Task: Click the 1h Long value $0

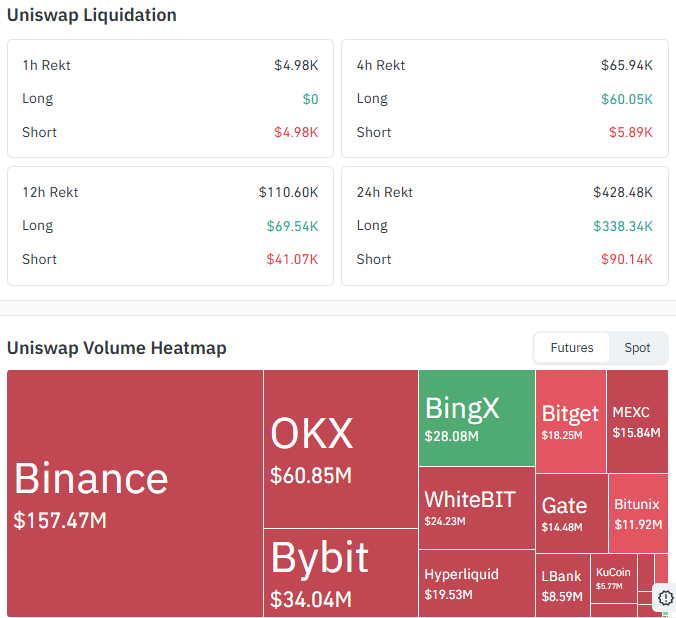Action: 310,99
